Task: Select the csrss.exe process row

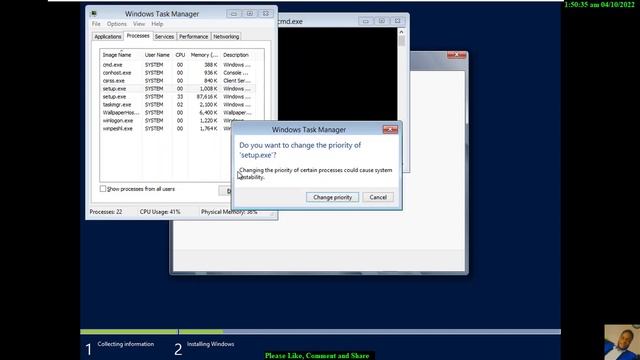Action: pyautogui.click(x=178, y=81)
